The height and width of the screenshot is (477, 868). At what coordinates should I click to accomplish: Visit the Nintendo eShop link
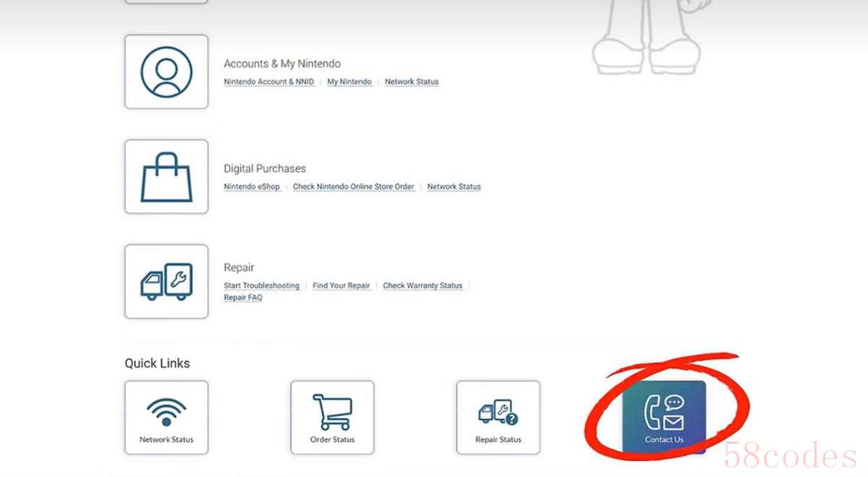(252, 187)
